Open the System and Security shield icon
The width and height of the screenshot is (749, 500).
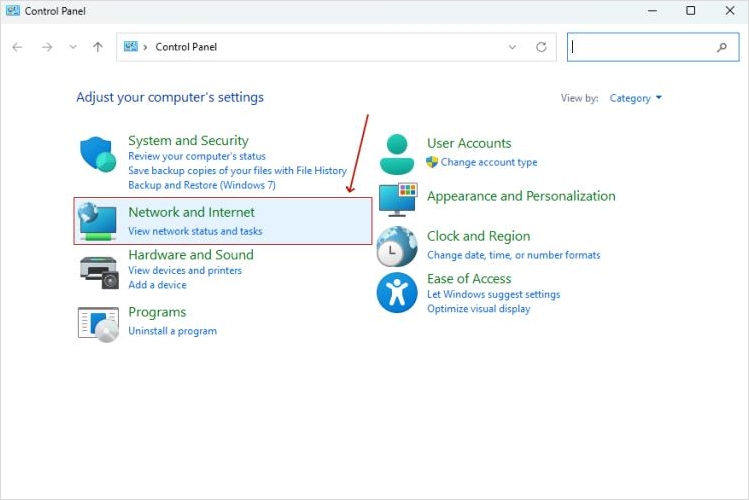coord(98,154)
